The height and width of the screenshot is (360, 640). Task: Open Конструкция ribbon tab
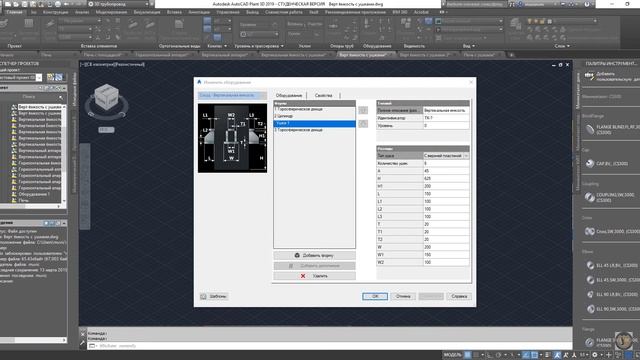tap(55, 12)
